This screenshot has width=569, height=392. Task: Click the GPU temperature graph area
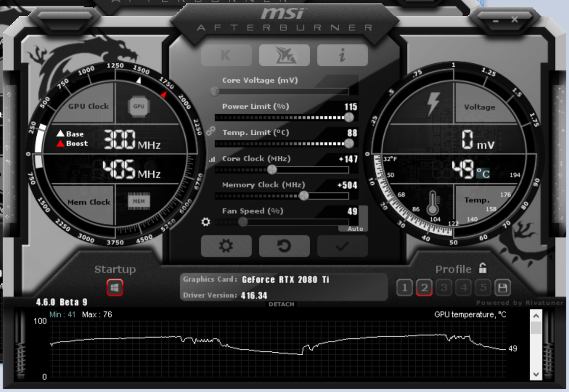pos(277,350)
